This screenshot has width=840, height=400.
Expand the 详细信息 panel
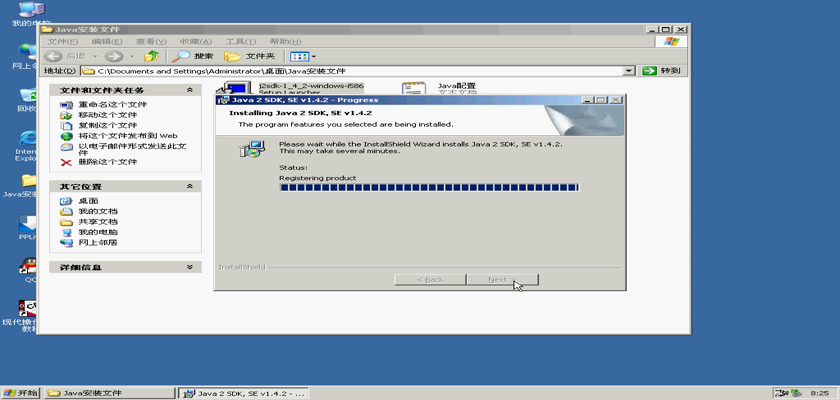pyautogui.click(x=190, y=267)
